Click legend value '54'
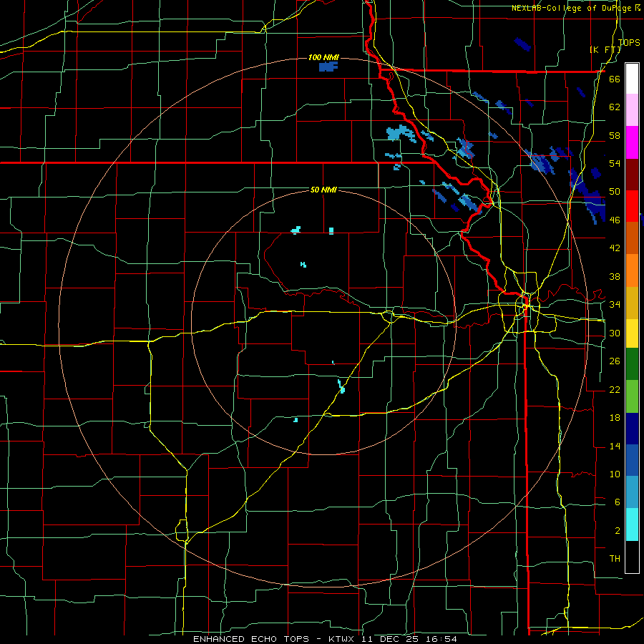The image size is (644, 644). (x=615, y=163)
